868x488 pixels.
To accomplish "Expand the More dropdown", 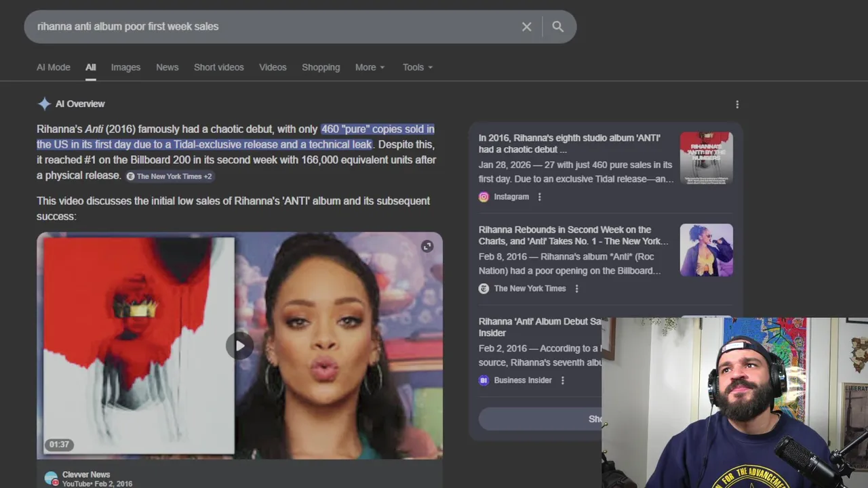I will pos(370,67).
